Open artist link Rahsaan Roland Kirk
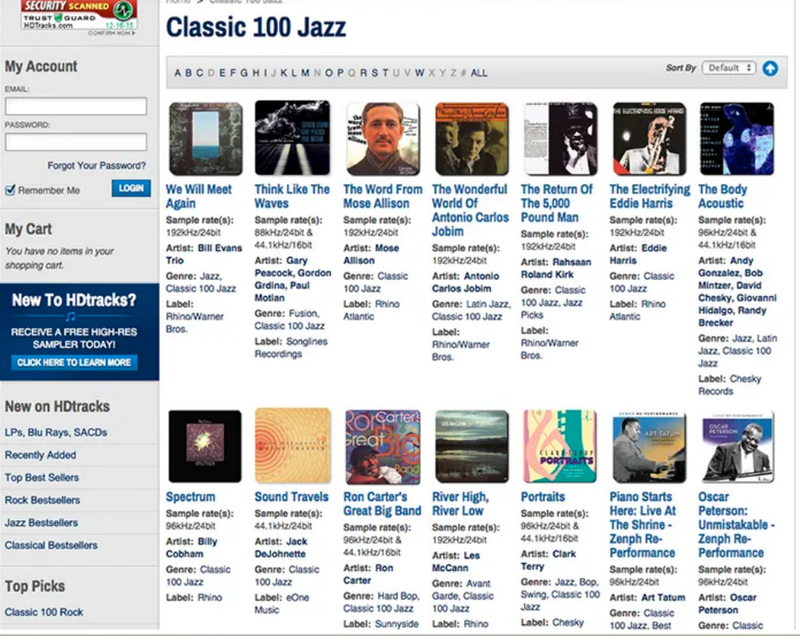 click(x=556, y=268)
